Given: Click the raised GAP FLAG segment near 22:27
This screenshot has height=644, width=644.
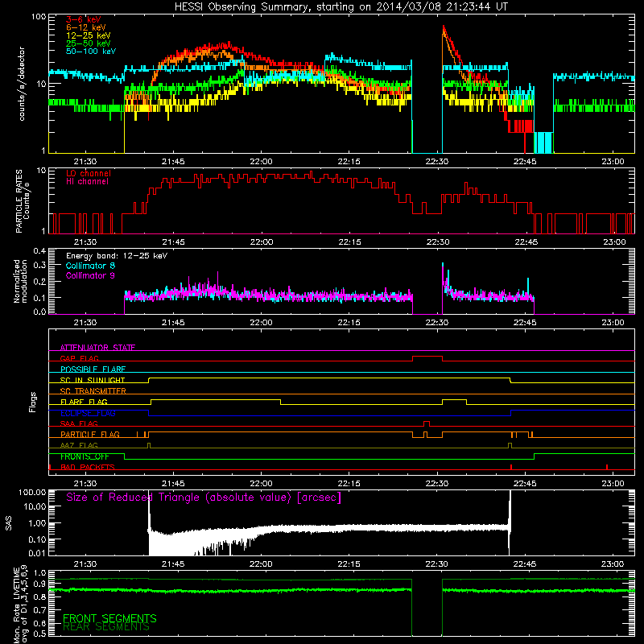Looking at the screenshot, I should point(427,357).
